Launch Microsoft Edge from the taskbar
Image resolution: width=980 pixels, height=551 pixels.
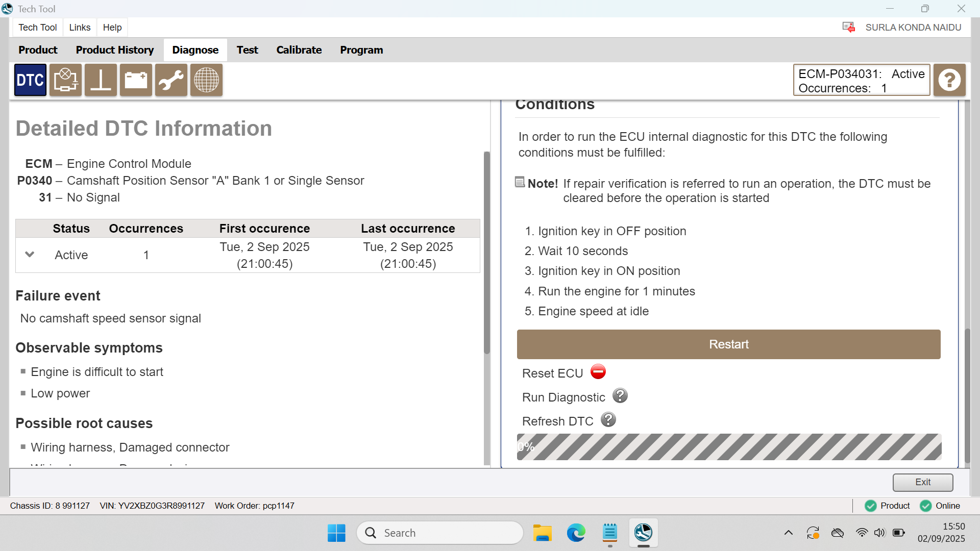point(576,533)
